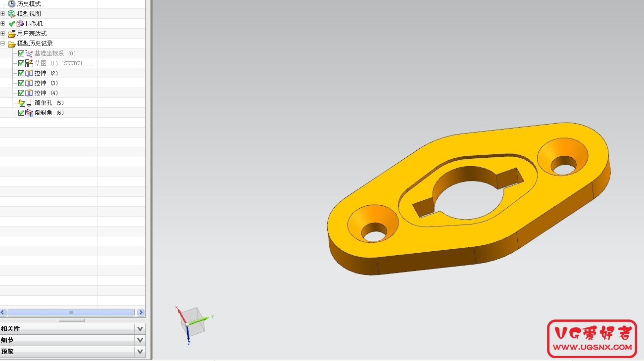This screenshot has width=644, height=361.
Task: Suppress 拉伸 (2) via its checkbox
Action: (x=21, y=73)
